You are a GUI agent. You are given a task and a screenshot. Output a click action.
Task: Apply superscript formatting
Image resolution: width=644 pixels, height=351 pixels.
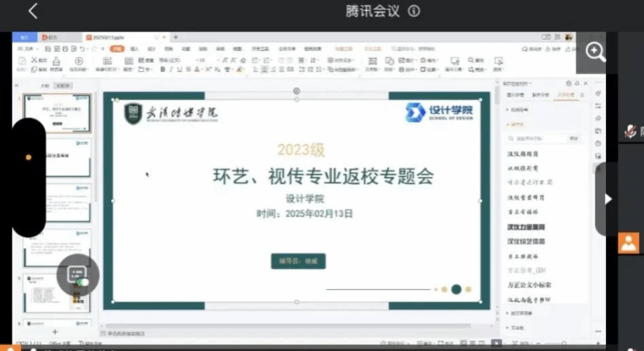(x=209, y=69)
